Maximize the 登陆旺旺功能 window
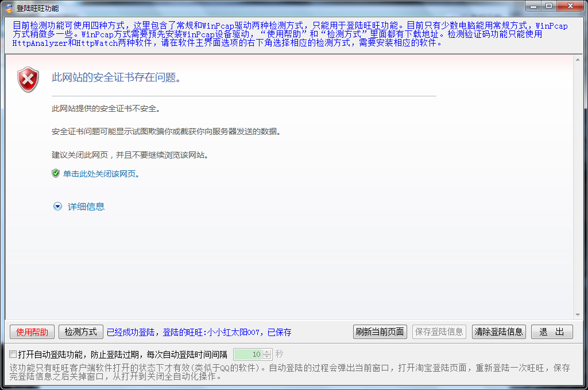The height and width of the screenshot is (390, 588). [x=549, y=6]
